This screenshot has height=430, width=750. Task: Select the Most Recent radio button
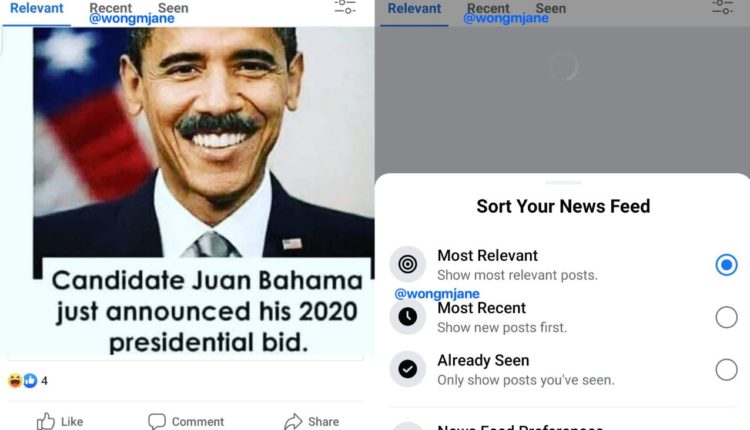(727, 317)
